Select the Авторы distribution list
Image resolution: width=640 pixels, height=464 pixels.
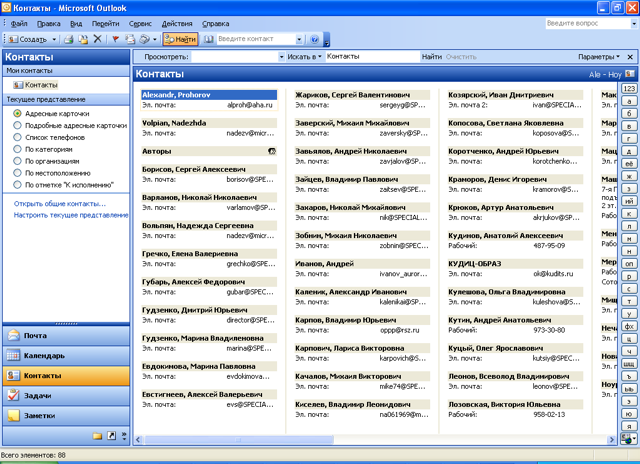[x=209, y=151]
